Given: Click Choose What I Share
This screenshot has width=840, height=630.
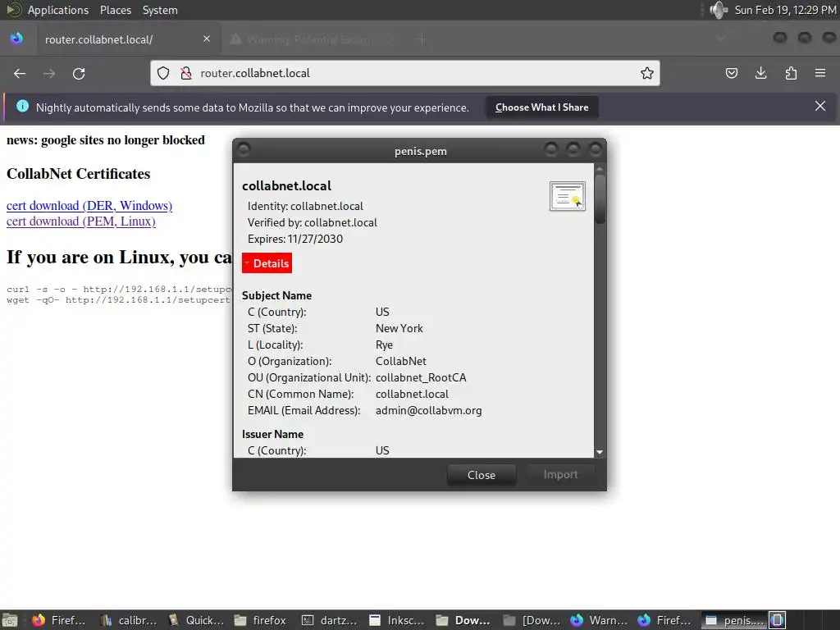Looking at the screenshot, I should click(541, 107).
